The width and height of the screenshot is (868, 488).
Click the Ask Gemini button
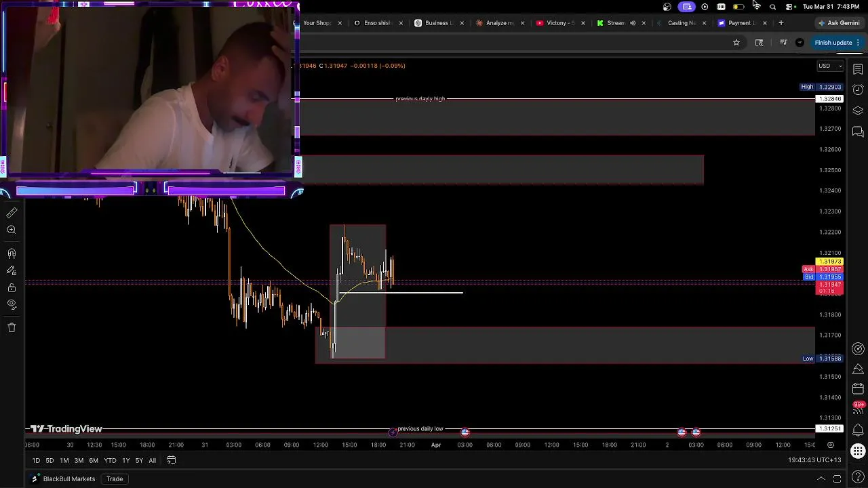pyautogui.click(x=839, y=23)
